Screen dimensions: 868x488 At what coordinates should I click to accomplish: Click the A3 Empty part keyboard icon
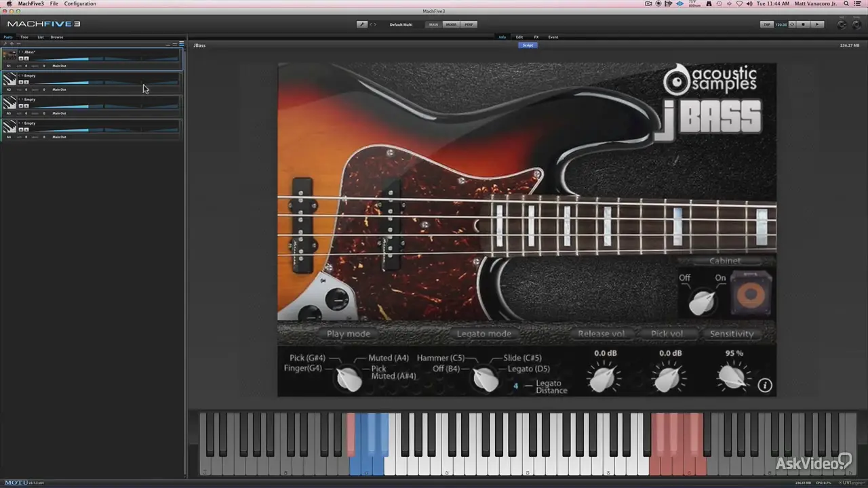click(10, 103)
